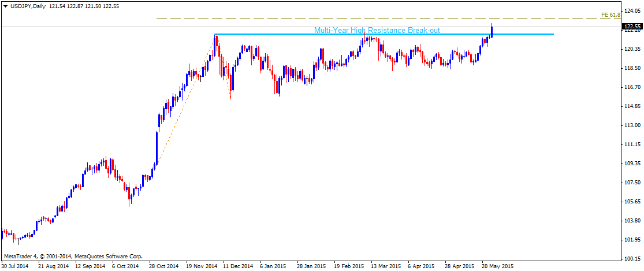This screenshot has height=271, width=644.
Task: Click the FE 61.8 Fibonacci label
Action: pos(610,14)
